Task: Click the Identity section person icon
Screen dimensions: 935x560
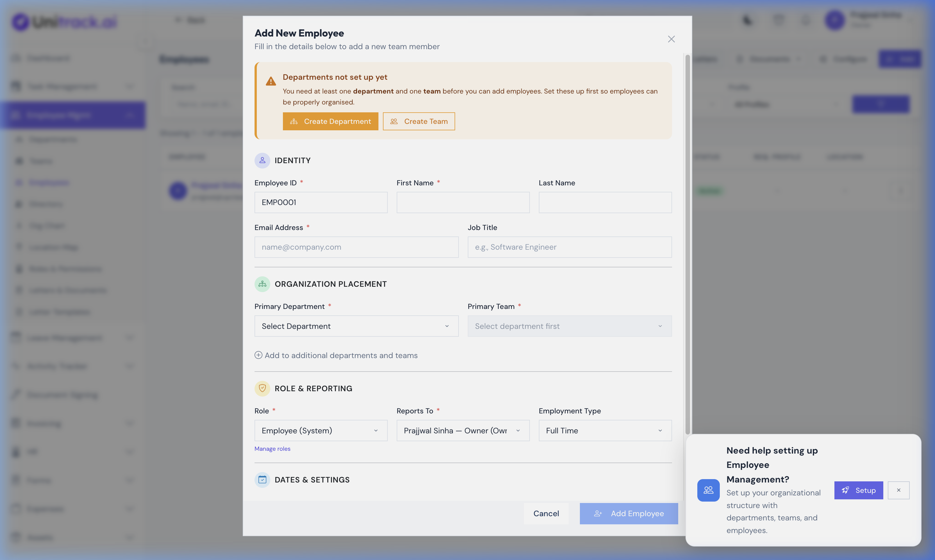Action: tap(262, 160)
